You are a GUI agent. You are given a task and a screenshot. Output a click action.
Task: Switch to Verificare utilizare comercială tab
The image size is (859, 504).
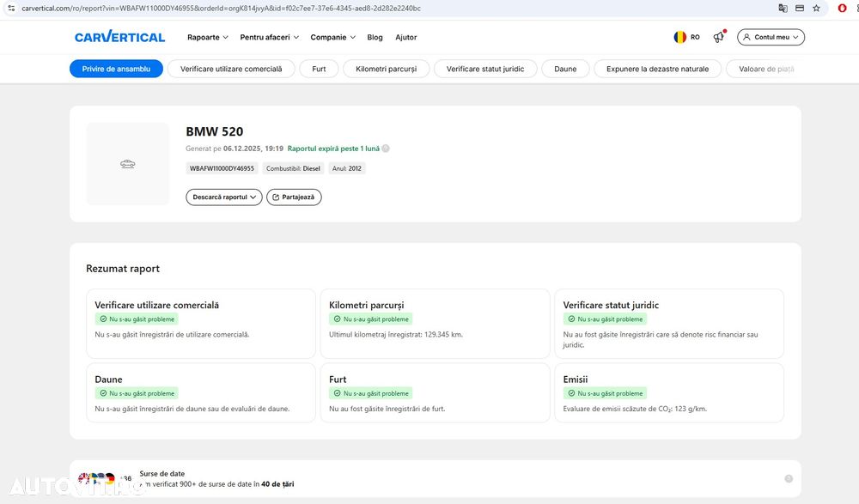[231, 69]
